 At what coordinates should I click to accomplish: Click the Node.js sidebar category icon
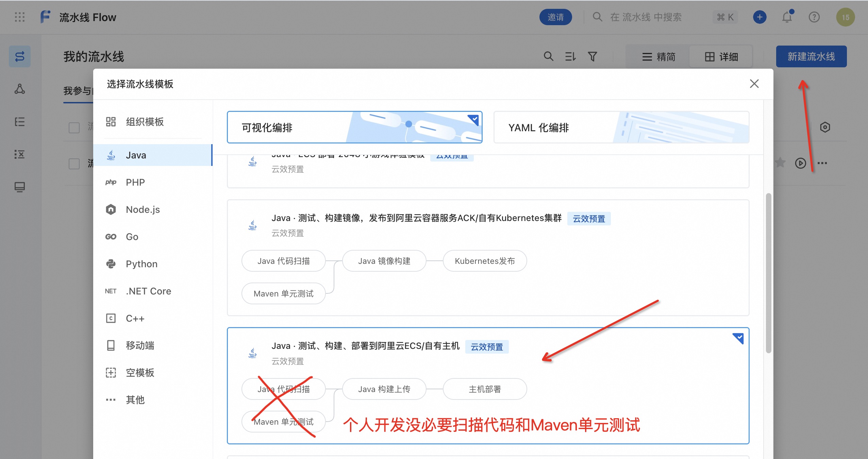coord(110,209)
